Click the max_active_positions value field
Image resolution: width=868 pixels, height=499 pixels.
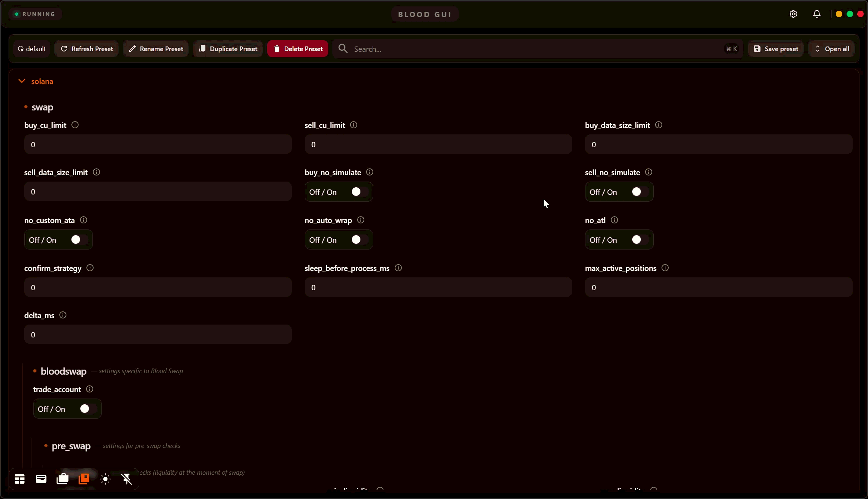[719, 287]
